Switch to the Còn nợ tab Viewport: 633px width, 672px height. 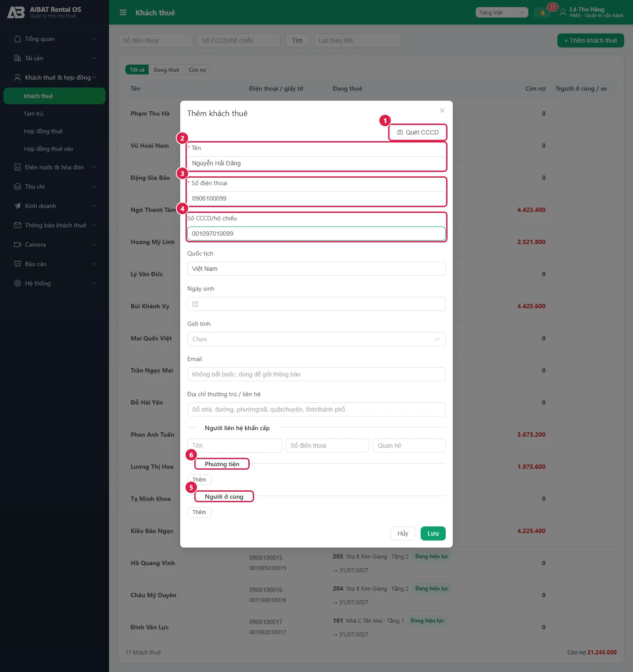pyautogui.click(x=197, y=70)
